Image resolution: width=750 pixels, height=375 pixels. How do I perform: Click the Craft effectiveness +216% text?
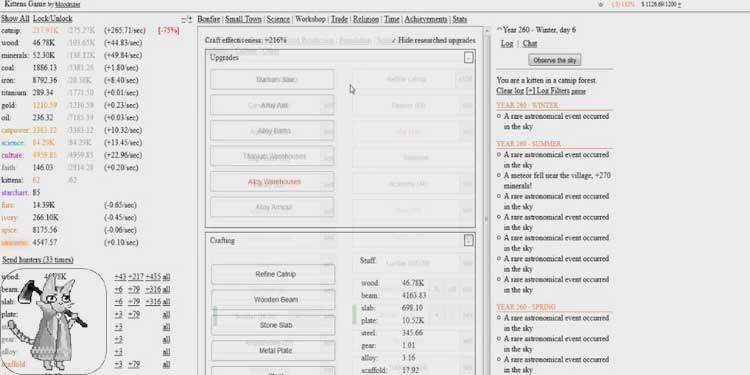click(x=245, y=40)
